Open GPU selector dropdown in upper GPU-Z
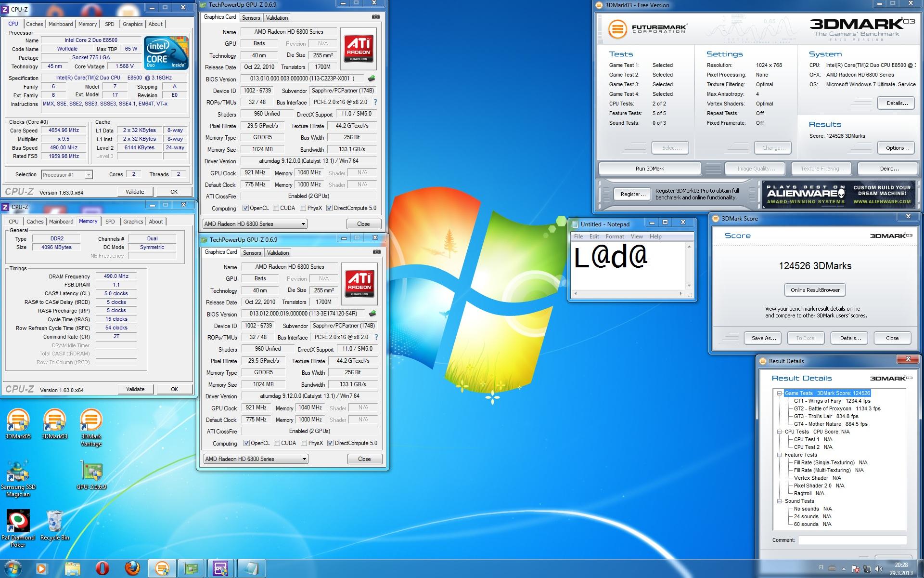The width and height of the screenshot is (924, 578). click(x=255, y=224)
